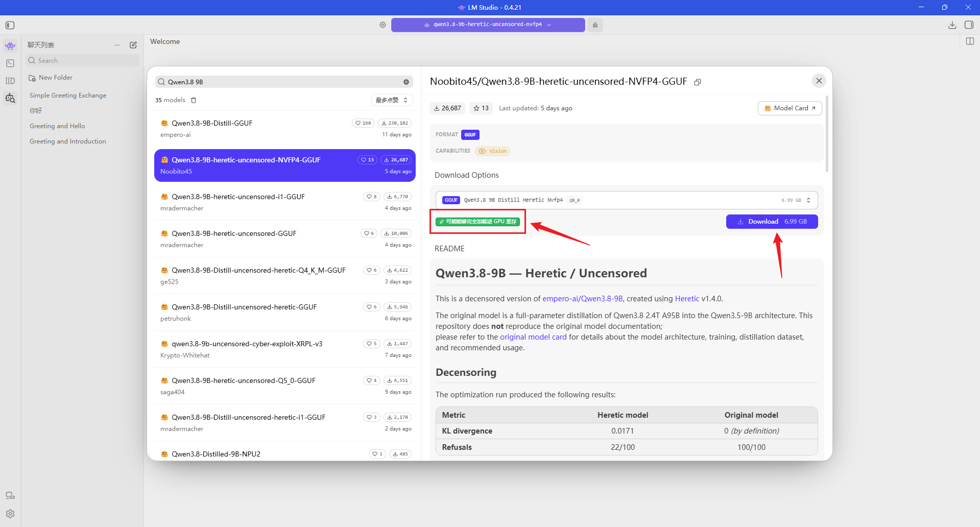Click the GGUF format badge

point(470,135)
